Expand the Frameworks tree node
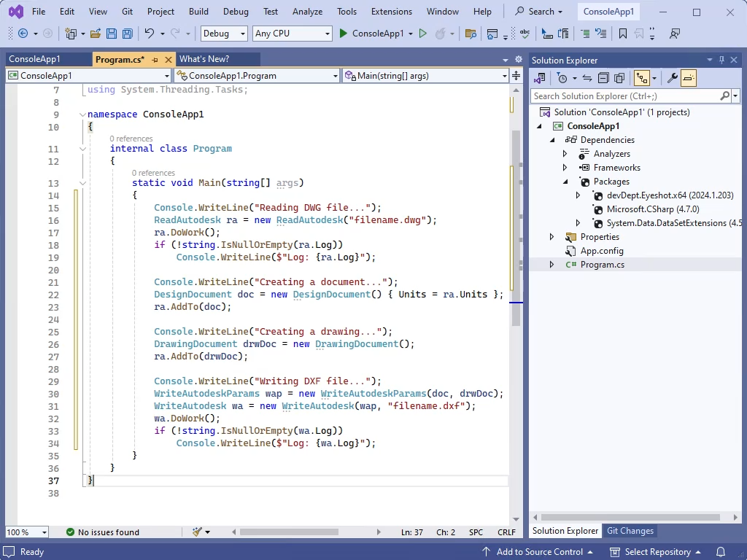This screenshot has height=560, width=747. pos(565,168)
